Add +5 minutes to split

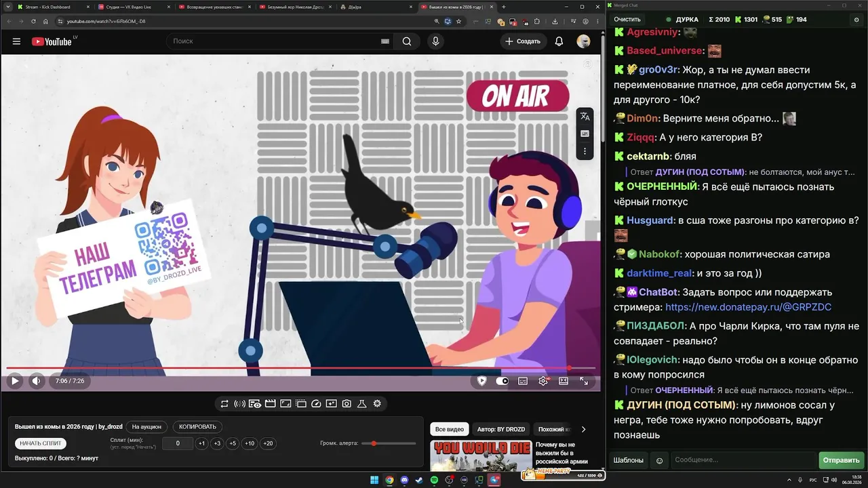coord(233,443)
